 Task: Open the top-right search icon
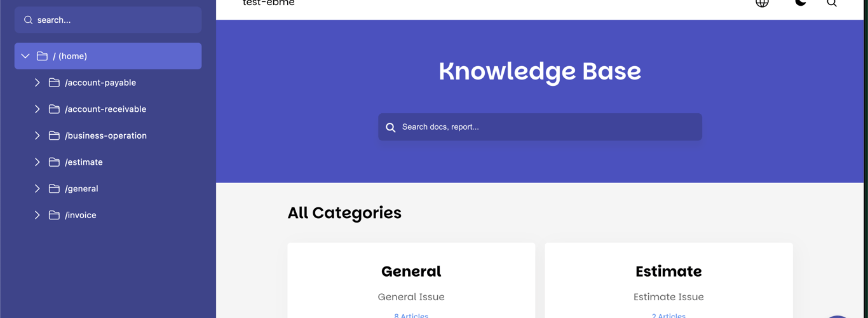[x=832, y=3]
